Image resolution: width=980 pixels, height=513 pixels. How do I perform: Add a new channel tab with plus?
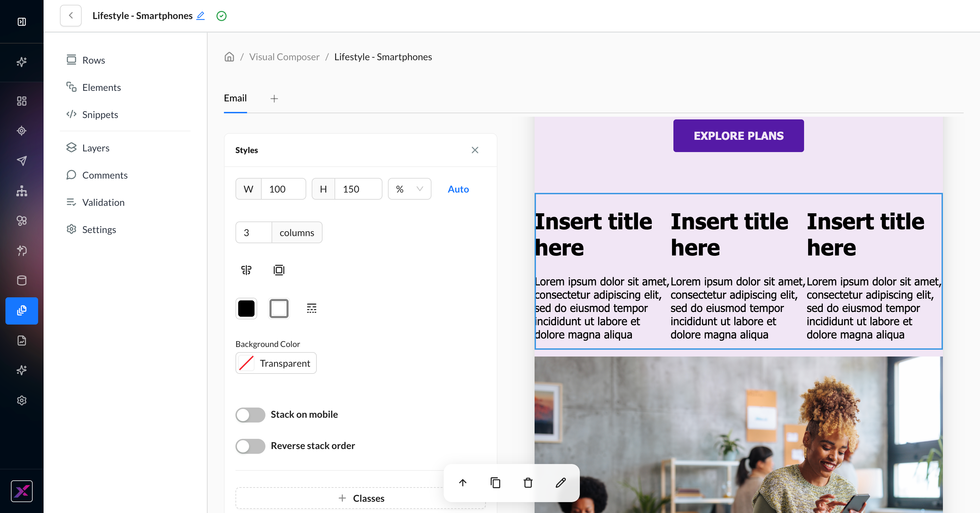point(274,99)
